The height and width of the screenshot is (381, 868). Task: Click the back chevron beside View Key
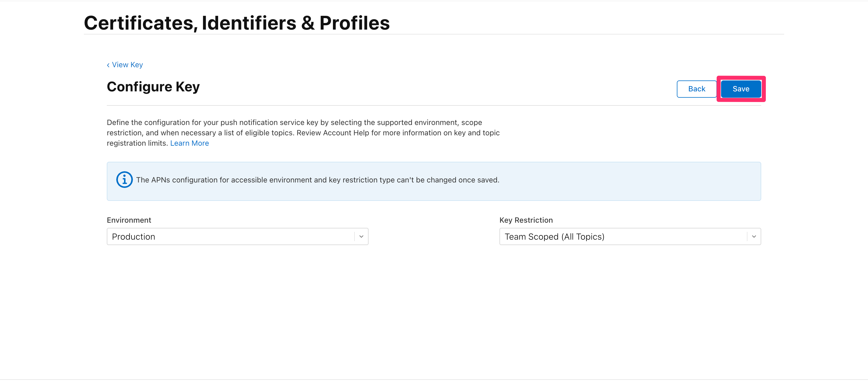(108, 65)
